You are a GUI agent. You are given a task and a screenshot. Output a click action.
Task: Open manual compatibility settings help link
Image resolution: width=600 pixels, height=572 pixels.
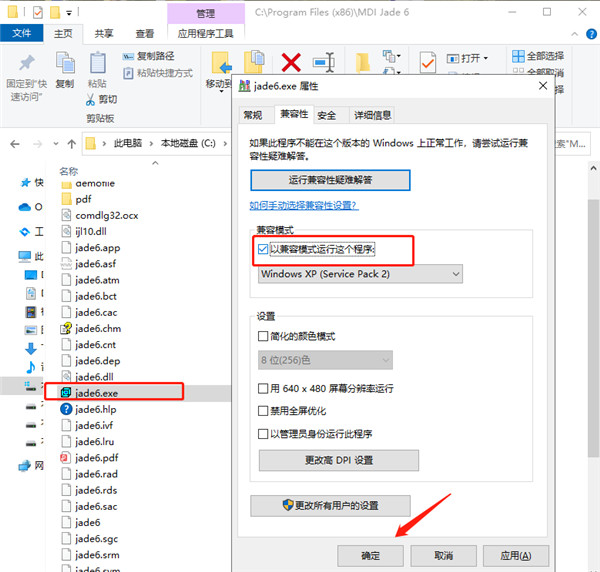tap(304, 205)
